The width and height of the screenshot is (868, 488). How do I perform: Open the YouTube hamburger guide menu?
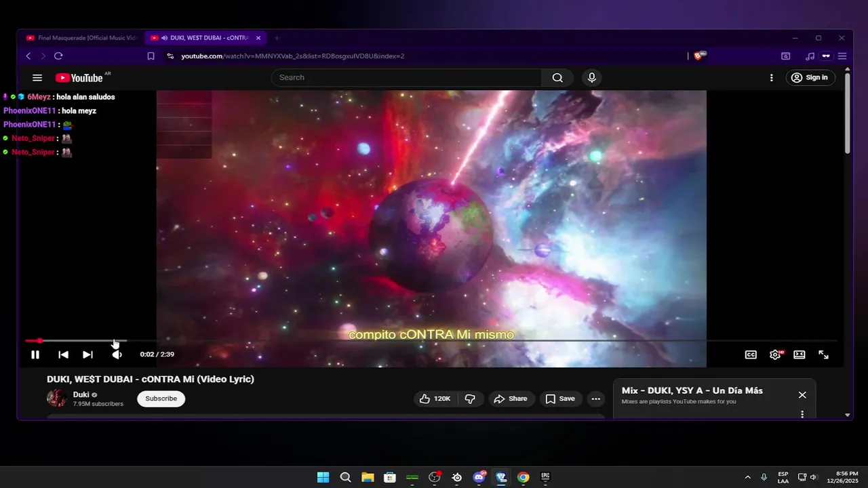(x=37, y=78)
